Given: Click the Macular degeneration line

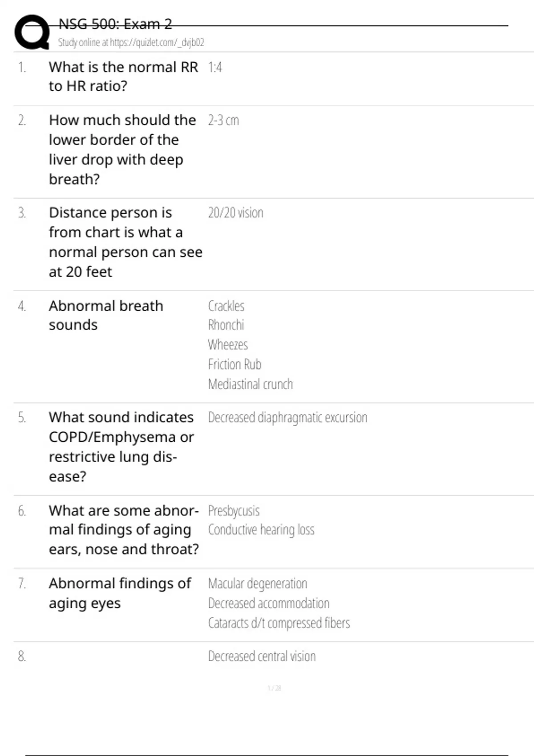Looking at the screenshot, I should [257, 583].
